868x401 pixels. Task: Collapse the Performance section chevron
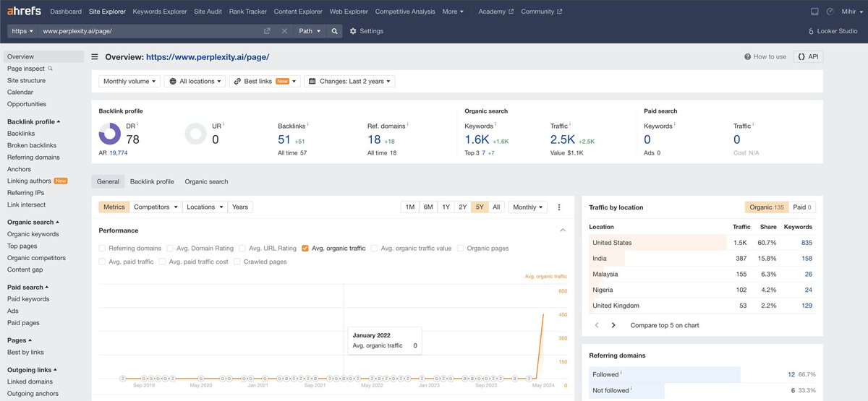(x=563, y=230)
